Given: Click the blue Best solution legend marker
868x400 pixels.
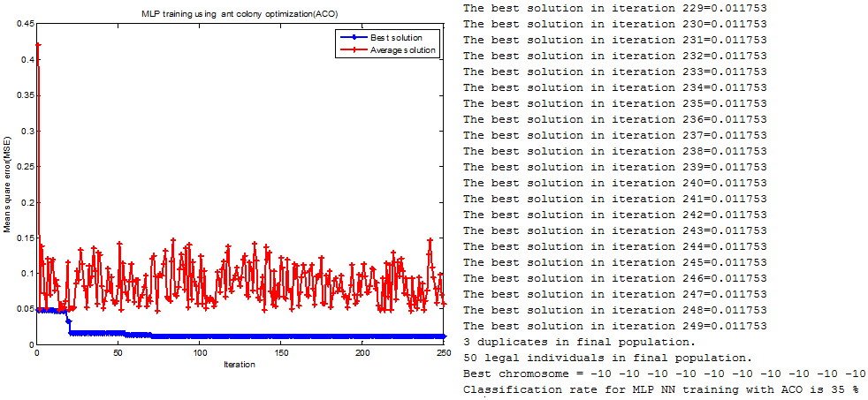Looking at the screenshot, I should [x=354, y=38].
